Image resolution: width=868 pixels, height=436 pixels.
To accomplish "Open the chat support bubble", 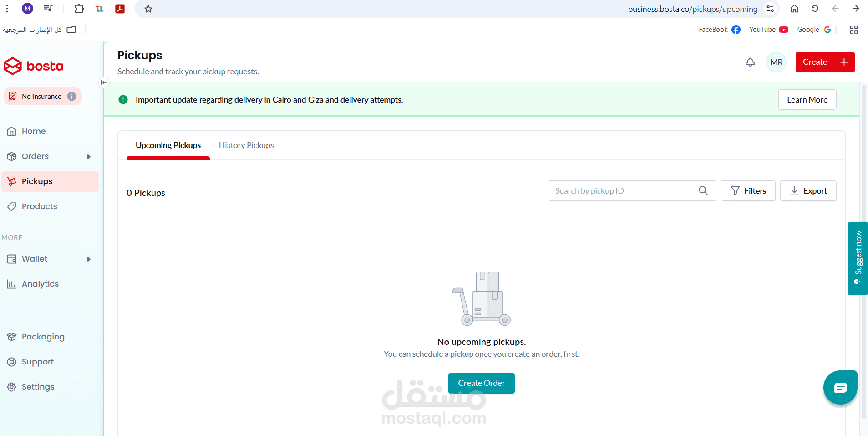I will (x=840, y=388).
